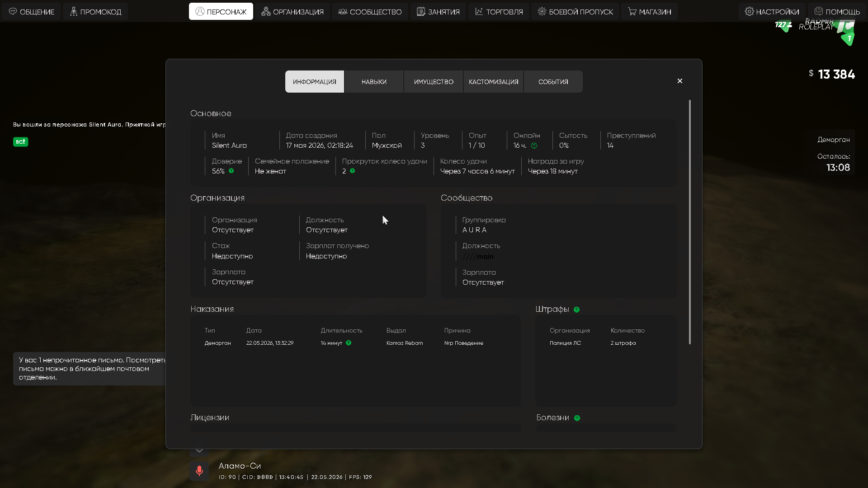
Task: Open the ПОМОЩЬ help menu
Action: coord(837,12)
